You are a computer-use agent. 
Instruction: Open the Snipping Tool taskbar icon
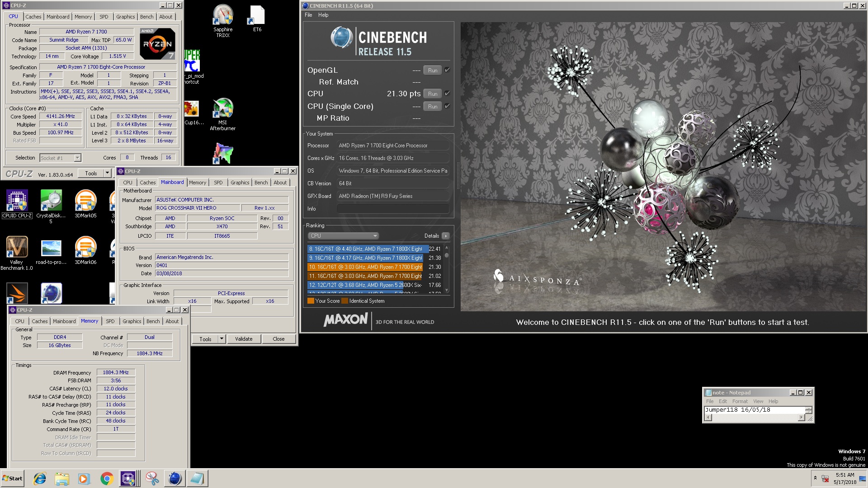coord(152,479)
